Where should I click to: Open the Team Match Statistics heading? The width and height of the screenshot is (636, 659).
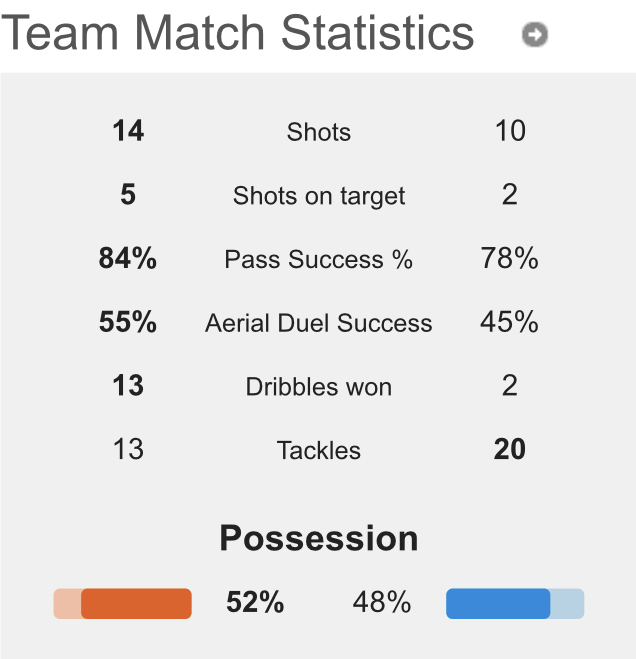[x=238, y=33]
